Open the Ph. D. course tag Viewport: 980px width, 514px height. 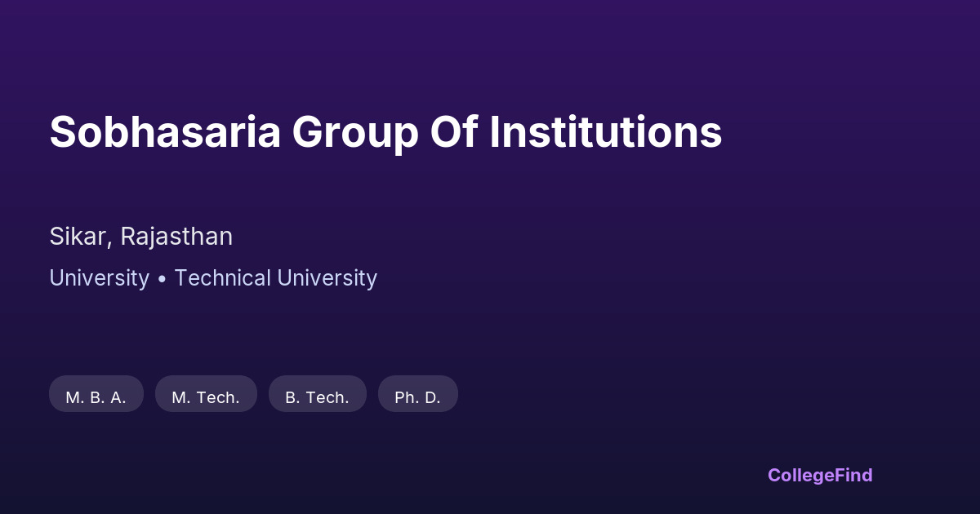(417, 394)
